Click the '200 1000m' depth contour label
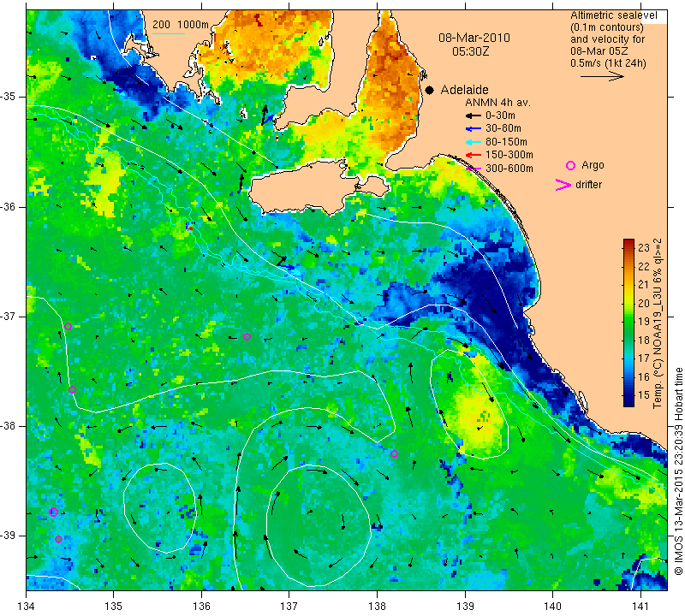 pos(181,25)
